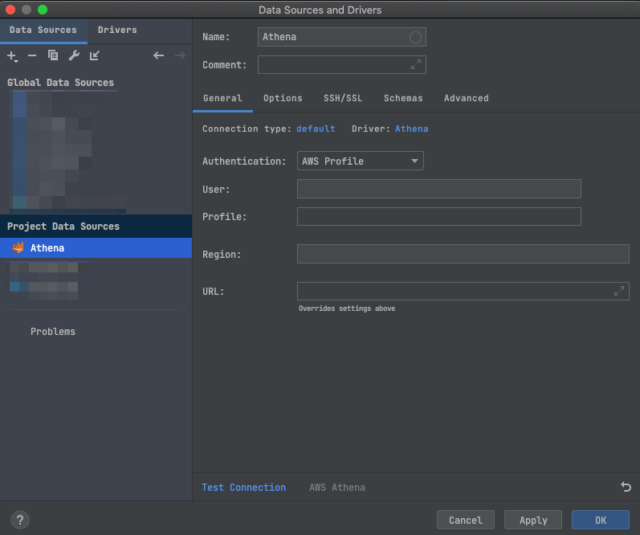
Task: Zoom the dialog with green button
Action: coord(42,9)
